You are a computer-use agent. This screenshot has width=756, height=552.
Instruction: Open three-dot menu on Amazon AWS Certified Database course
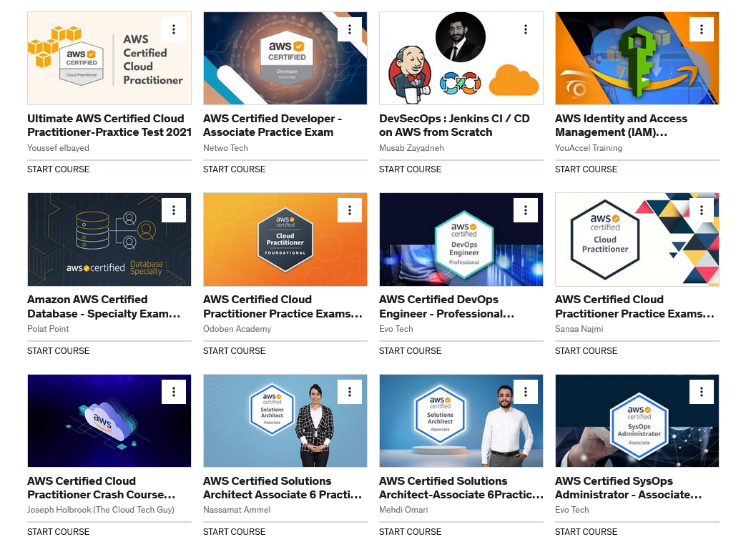[174, 210]
